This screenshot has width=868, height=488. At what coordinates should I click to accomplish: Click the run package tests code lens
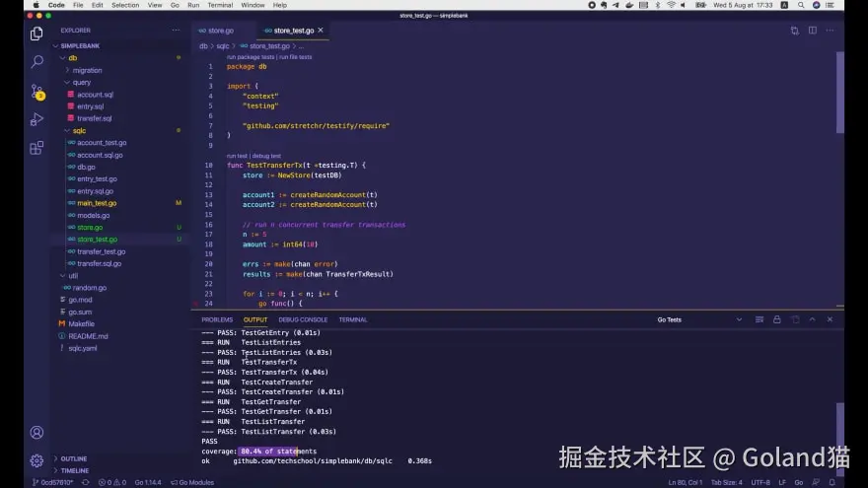pyautogui.click(x=251, y=57)
